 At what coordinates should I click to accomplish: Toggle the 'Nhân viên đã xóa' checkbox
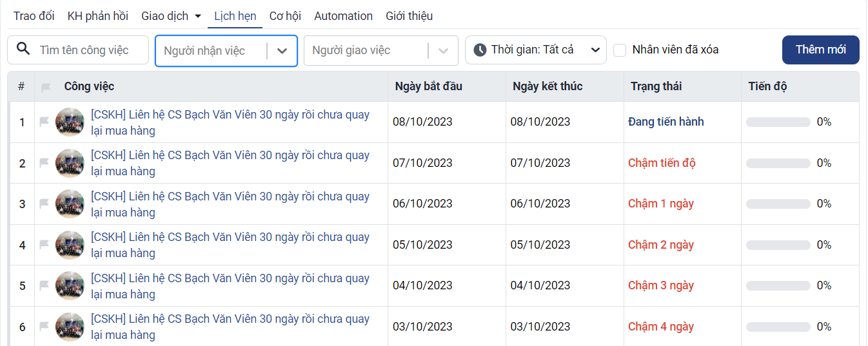pos(620,50)
